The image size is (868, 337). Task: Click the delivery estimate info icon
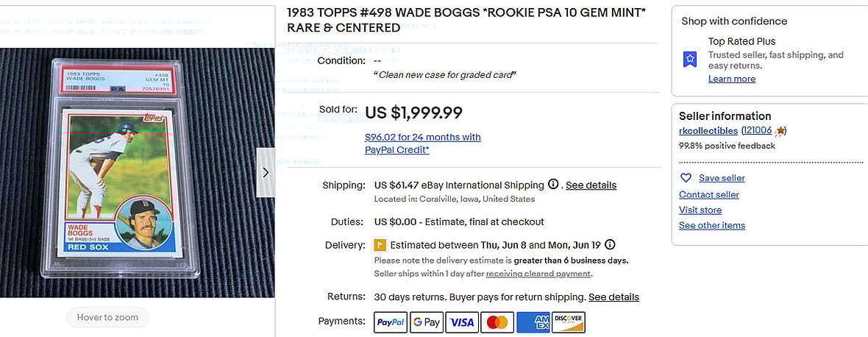click(610, 245)
